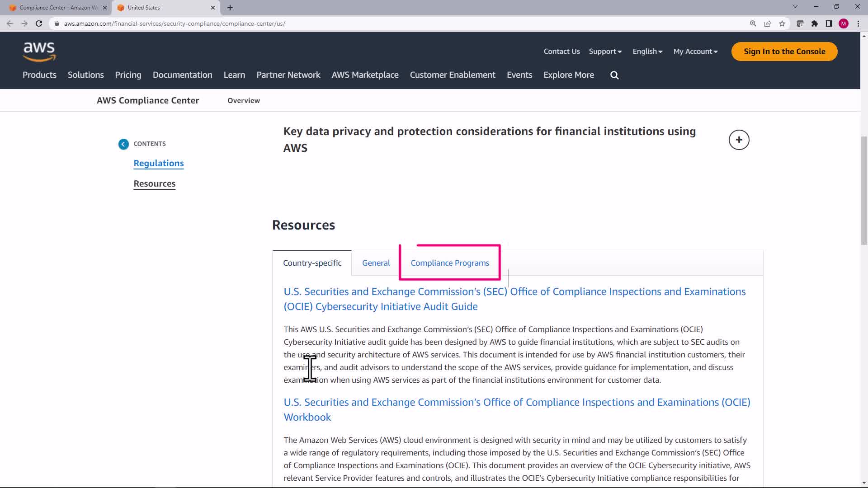Select the General resources tab

376,263
